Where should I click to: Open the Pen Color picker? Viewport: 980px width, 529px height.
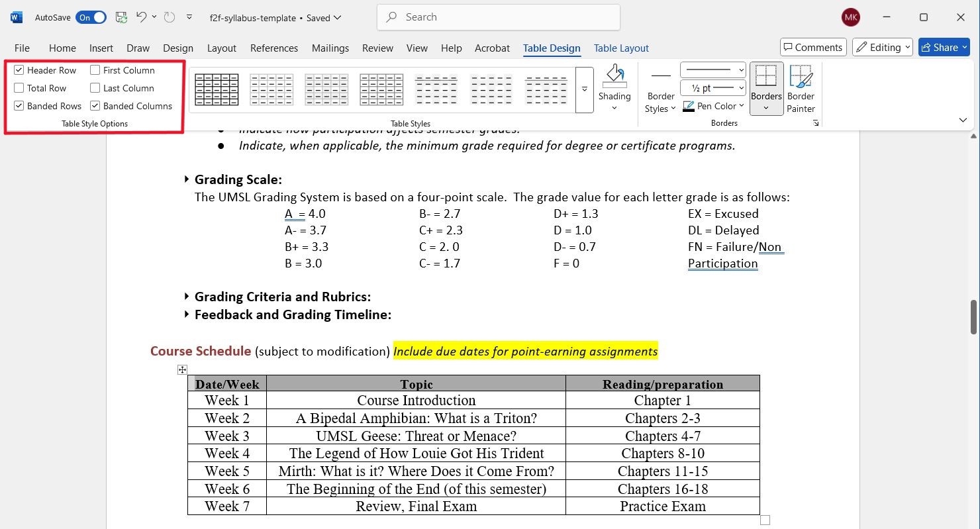713,106
